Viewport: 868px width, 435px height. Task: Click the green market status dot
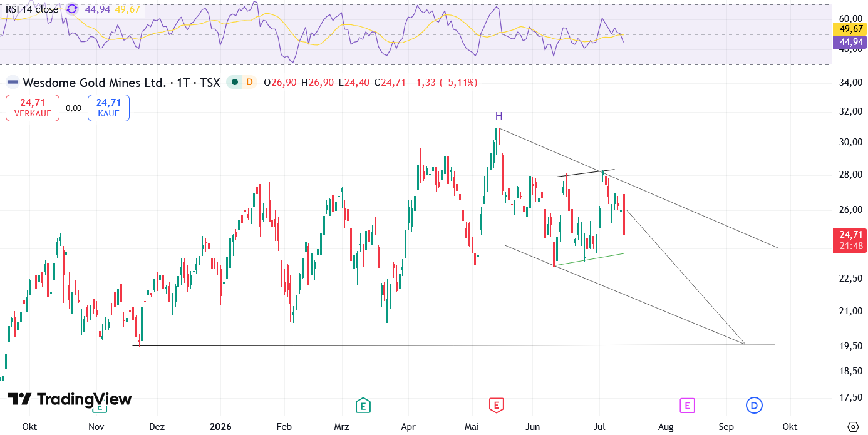click(234, 82)
